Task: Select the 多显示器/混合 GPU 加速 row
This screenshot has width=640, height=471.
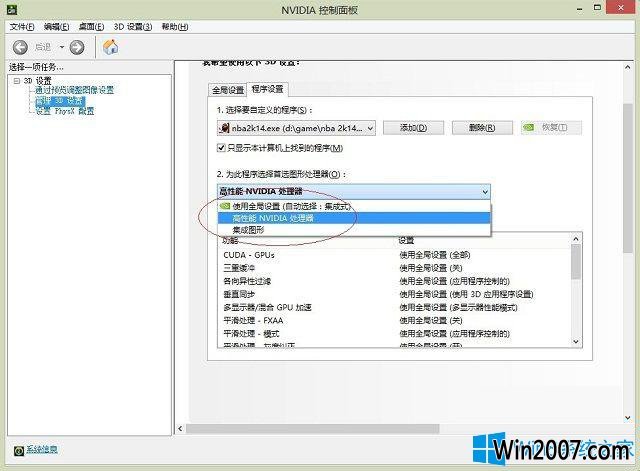Action: coord(394,307)
